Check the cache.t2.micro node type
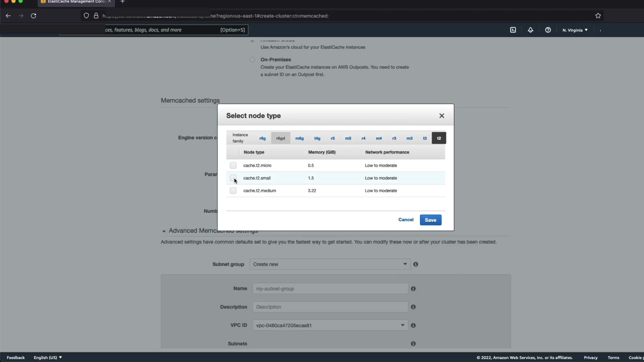Viewport: 644px width, 362px height. 233,165
